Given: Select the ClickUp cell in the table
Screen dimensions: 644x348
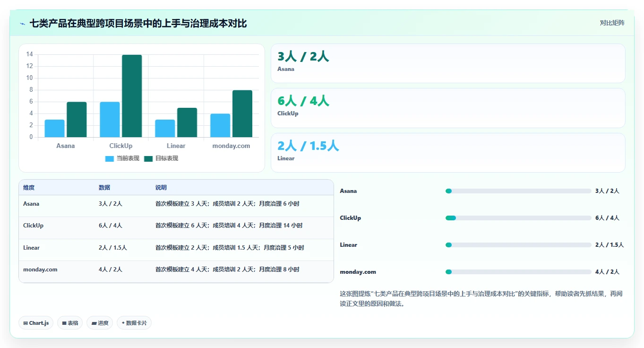Looking at the screenshot, I should click(33, 226).
